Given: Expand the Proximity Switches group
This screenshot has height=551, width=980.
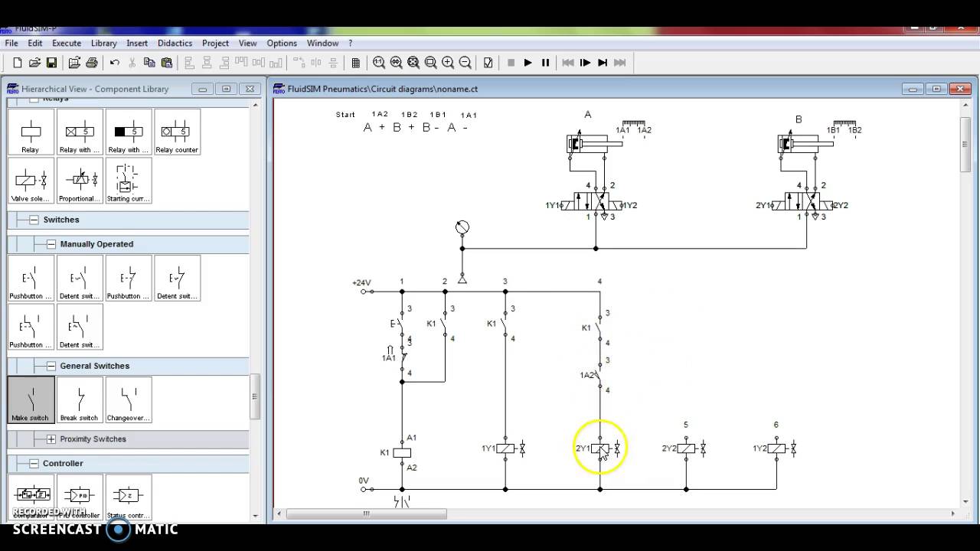Looking at the screenshot, I should pos(51,439).
